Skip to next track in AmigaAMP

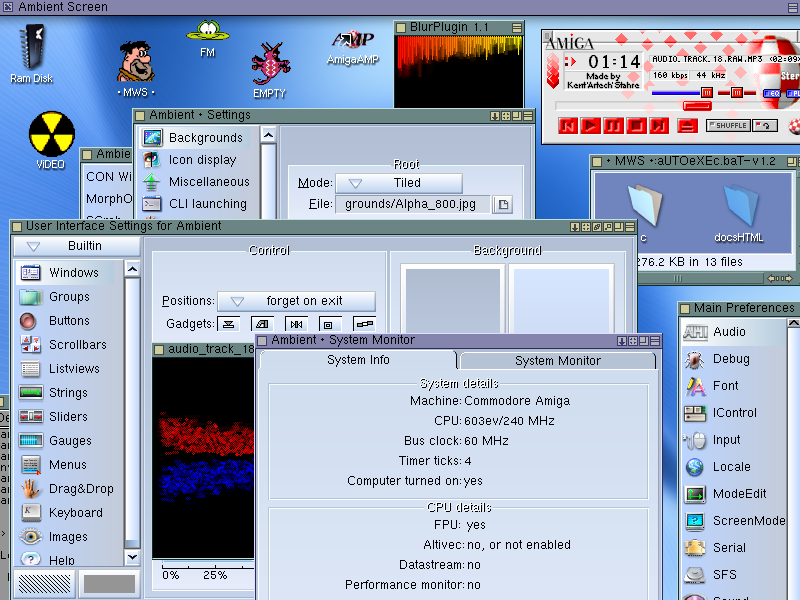click(x=659, y=126)
